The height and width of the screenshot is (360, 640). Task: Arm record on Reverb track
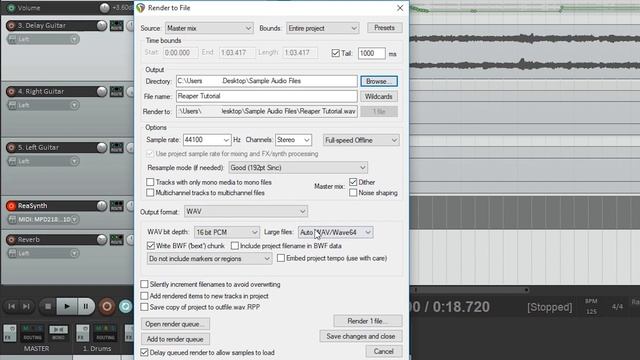coord(11,240)
